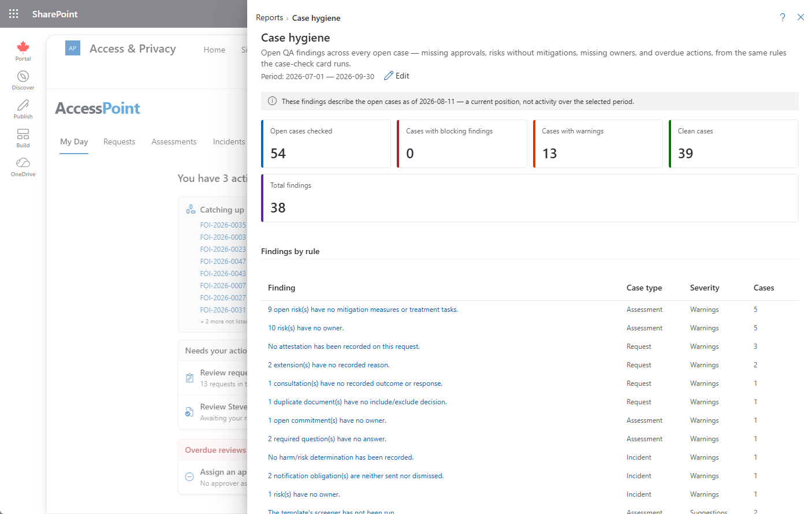
Task: Open the Total findings card
Action: click(530, 198)
